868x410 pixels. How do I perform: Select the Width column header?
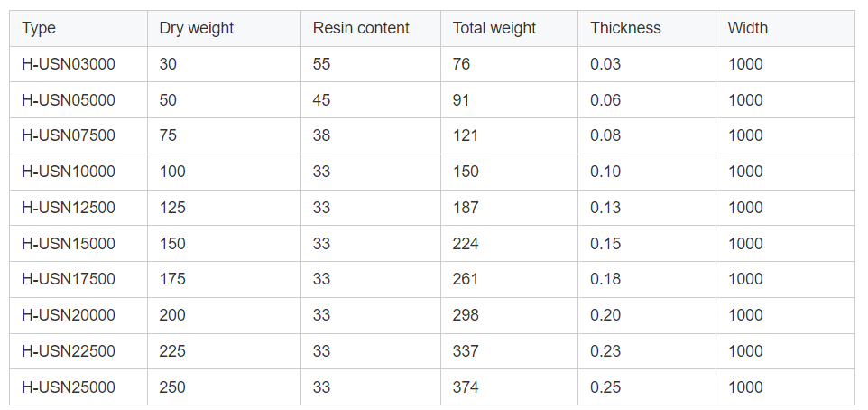(x=748, y=28)
